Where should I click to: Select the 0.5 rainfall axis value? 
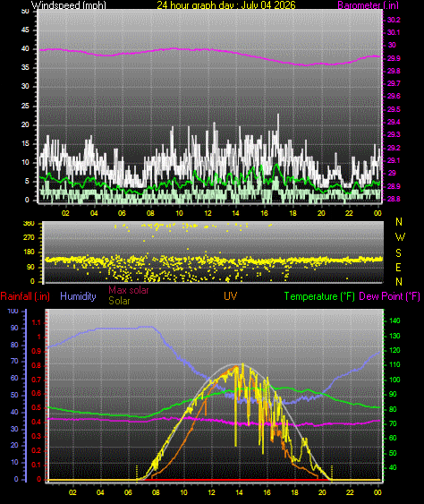click(37, 408)
